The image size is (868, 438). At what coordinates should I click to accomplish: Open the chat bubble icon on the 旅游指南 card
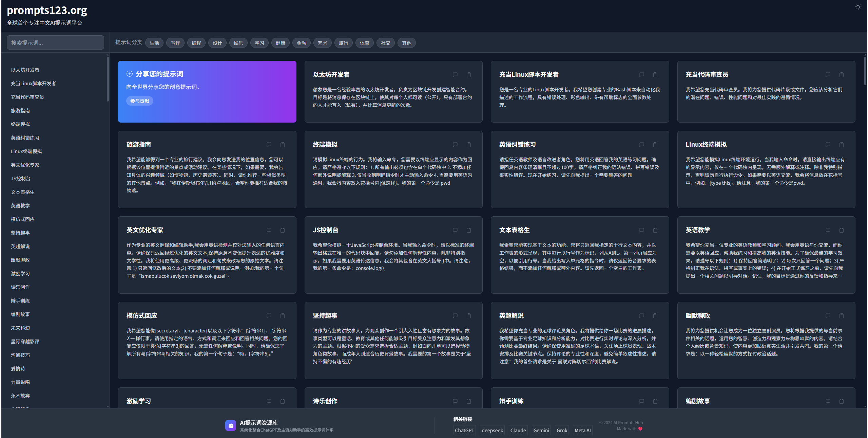(x=269, y=145)
